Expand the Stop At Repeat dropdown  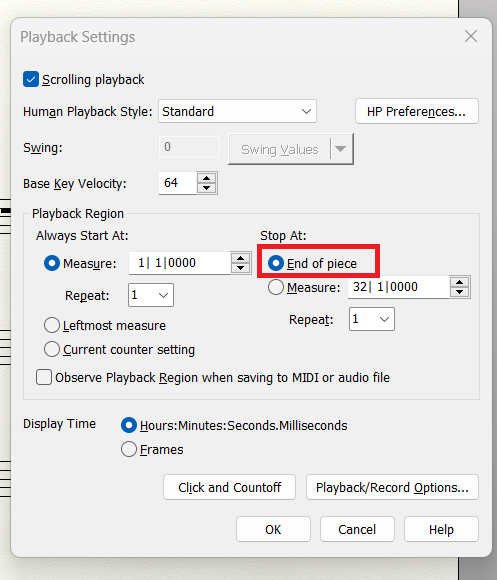click(x=372, y=319)
